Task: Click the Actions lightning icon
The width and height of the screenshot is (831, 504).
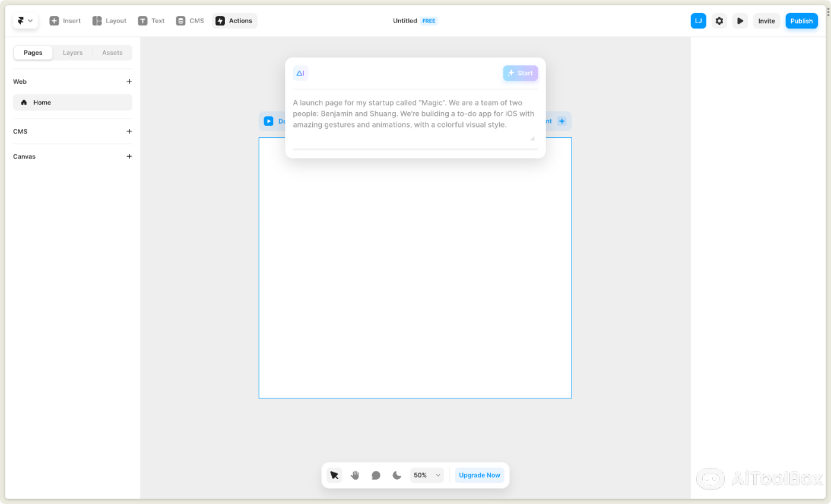Action: (x=221, y=20)
